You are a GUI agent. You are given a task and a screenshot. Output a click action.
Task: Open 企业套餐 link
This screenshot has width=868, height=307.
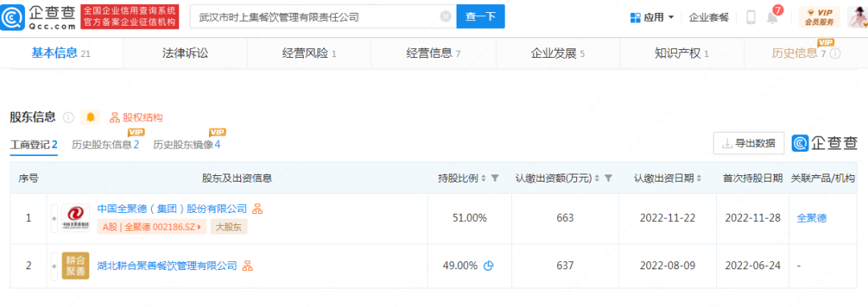click(709, 17)
